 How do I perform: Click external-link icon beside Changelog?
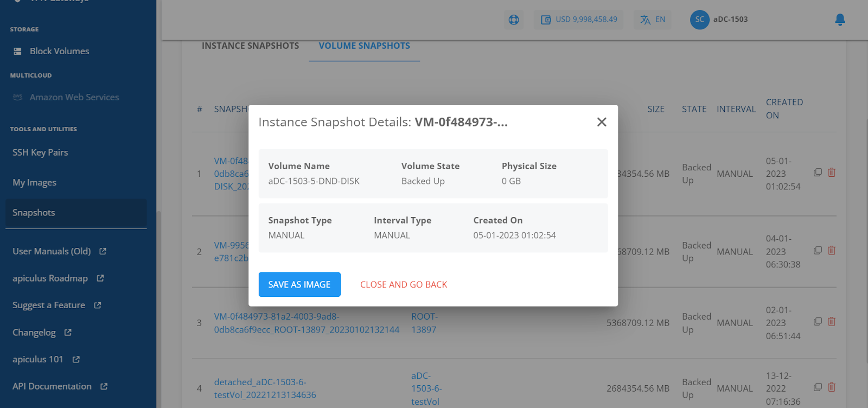(68, 333)
